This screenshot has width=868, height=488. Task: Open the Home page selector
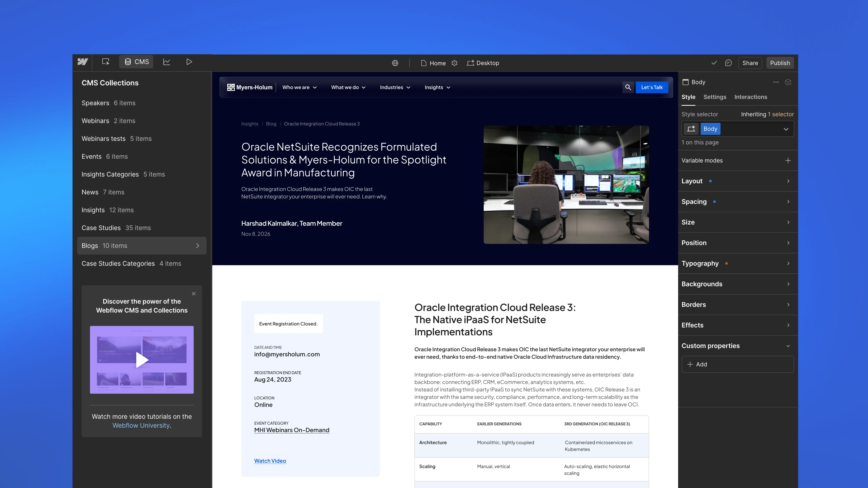point(433,63)
